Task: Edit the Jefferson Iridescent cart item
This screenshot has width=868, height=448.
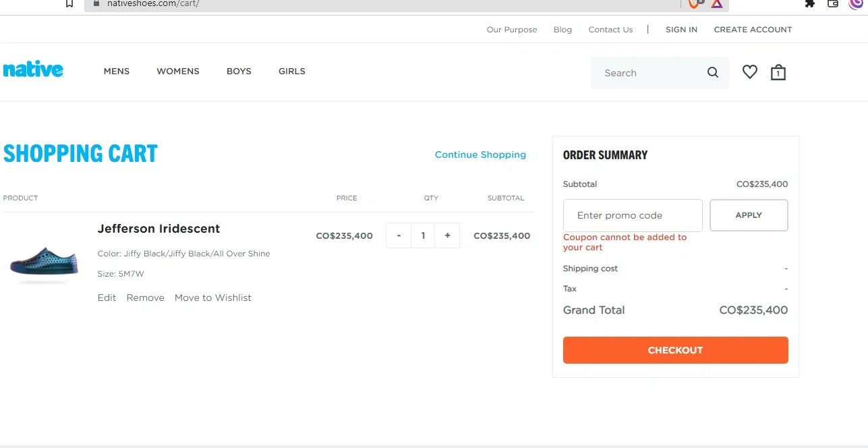Action: pyautogui.click(x=107, y=298)
